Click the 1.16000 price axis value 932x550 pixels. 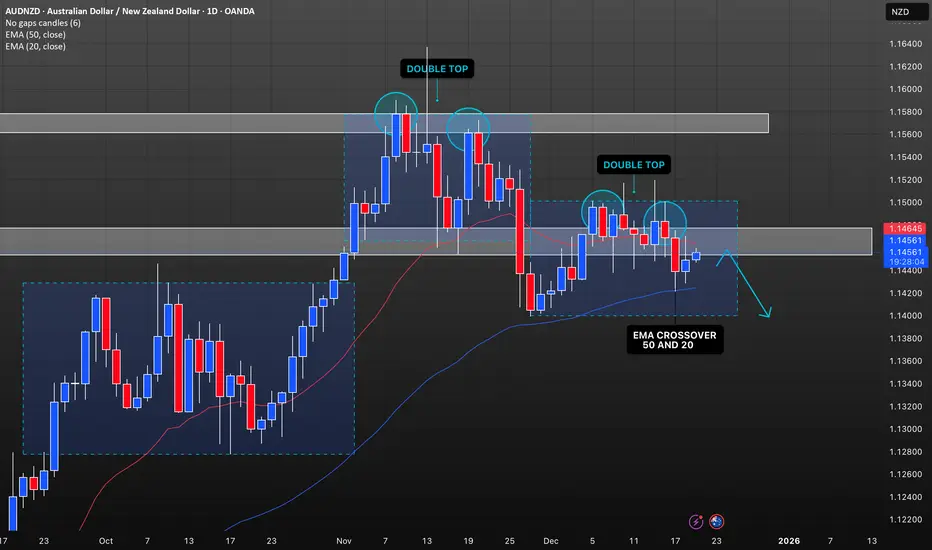click(905, 89)
